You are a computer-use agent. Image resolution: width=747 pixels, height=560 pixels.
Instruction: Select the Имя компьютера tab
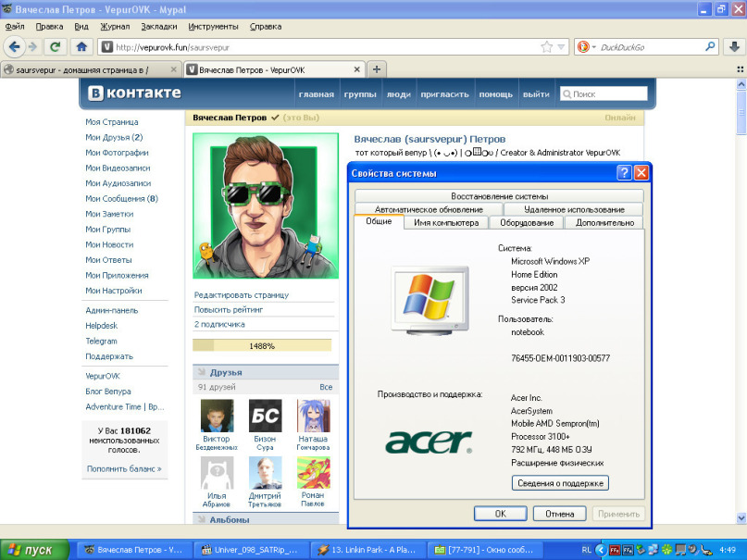point(446,223)
